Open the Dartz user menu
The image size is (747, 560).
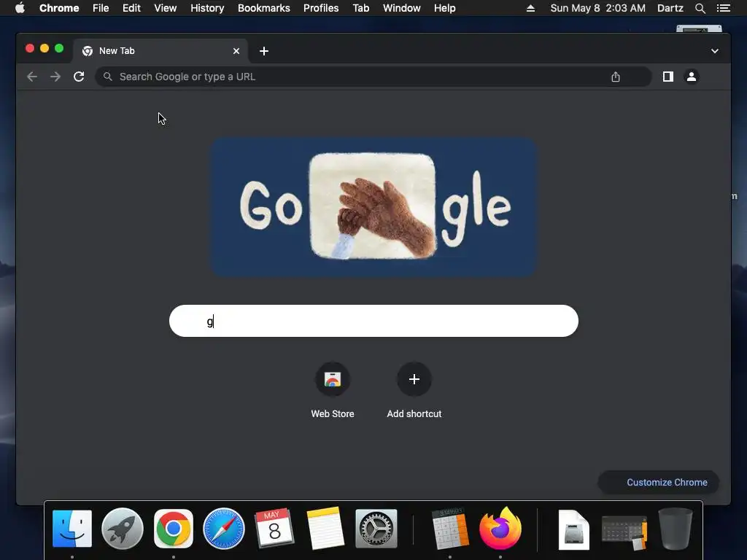[670, 8]
